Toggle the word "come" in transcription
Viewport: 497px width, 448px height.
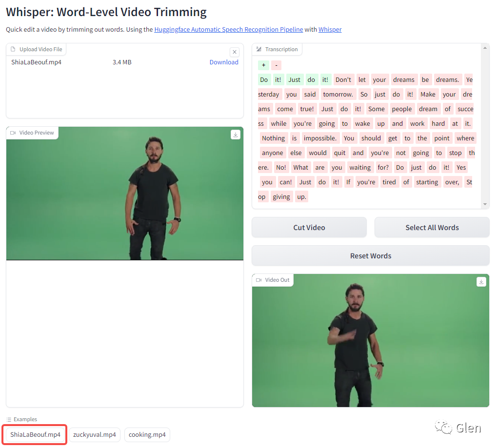point(285,109)
